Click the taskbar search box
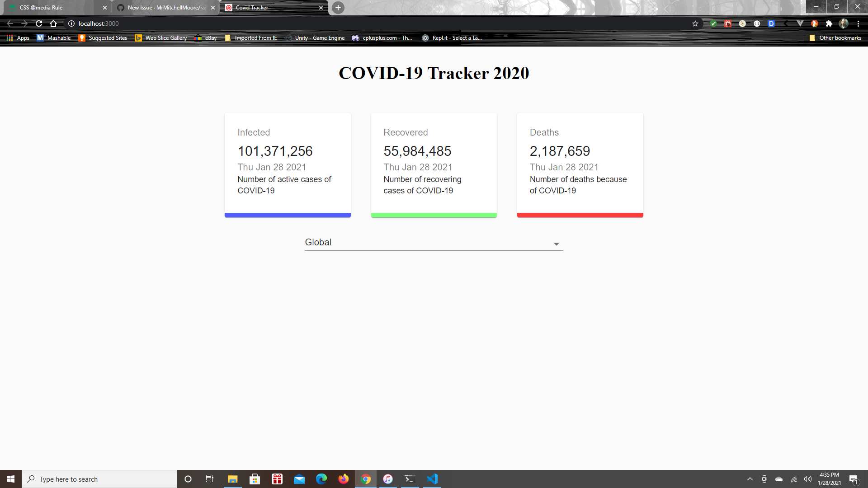Image resolution: width=868 pixels, height=488 pixels. [99, 479]
